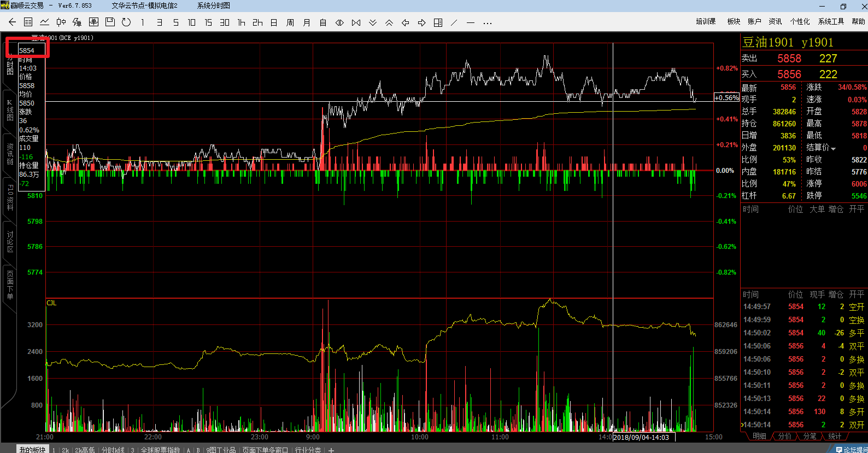Screen dimensions: 868x453
Task: Click the 5854 price box at top-left
Action: click(27, 50)
